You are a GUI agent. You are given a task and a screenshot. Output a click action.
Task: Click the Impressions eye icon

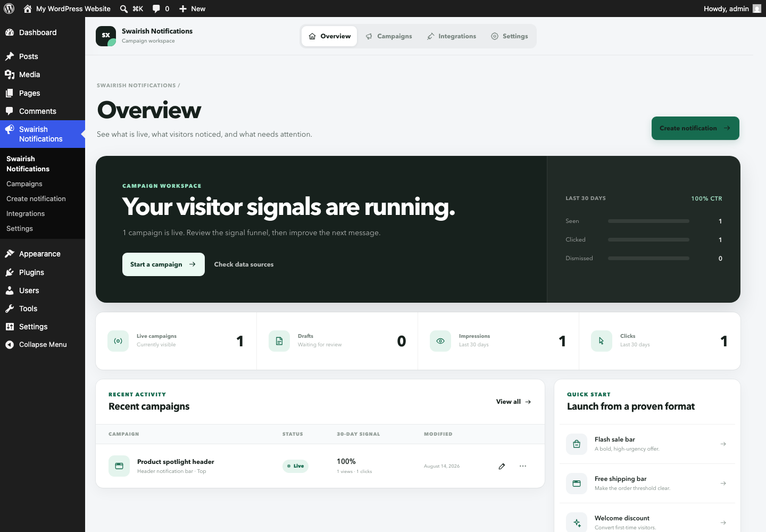pos(440,341)
